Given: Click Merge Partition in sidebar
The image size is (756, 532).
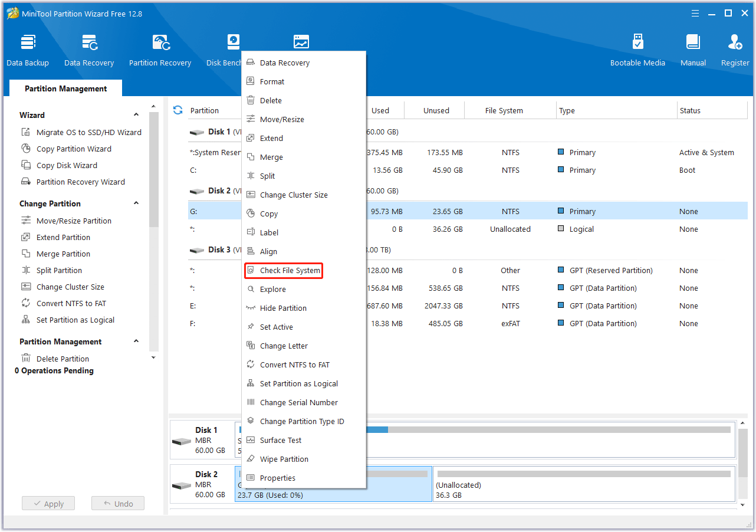Looking at the screenshot, I should click(55, 254).
